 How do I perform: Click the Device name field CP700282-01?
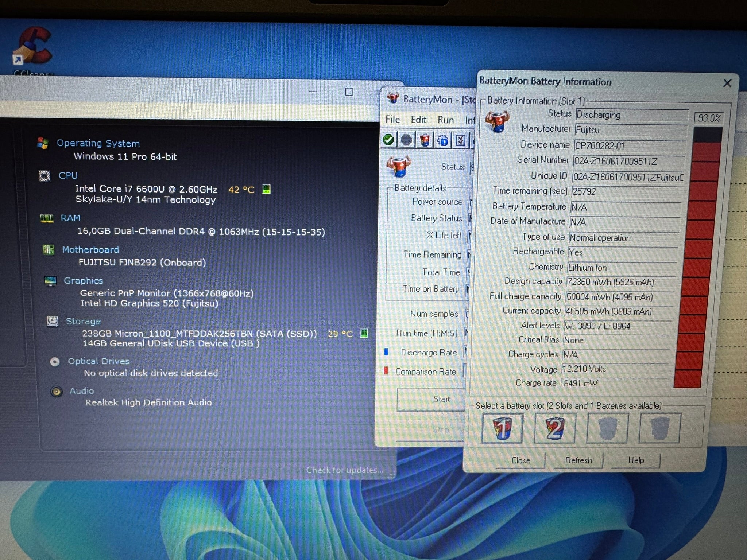tap(630, 146)
